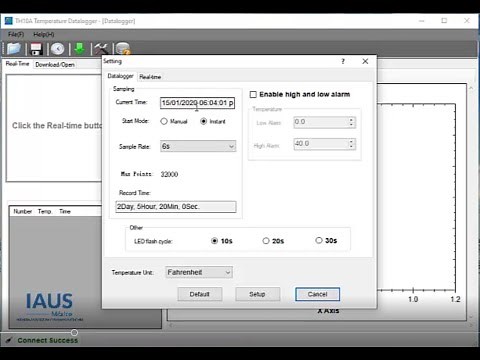
Task: Click the Low Alarm value stepper
Action: click(351, 122)
